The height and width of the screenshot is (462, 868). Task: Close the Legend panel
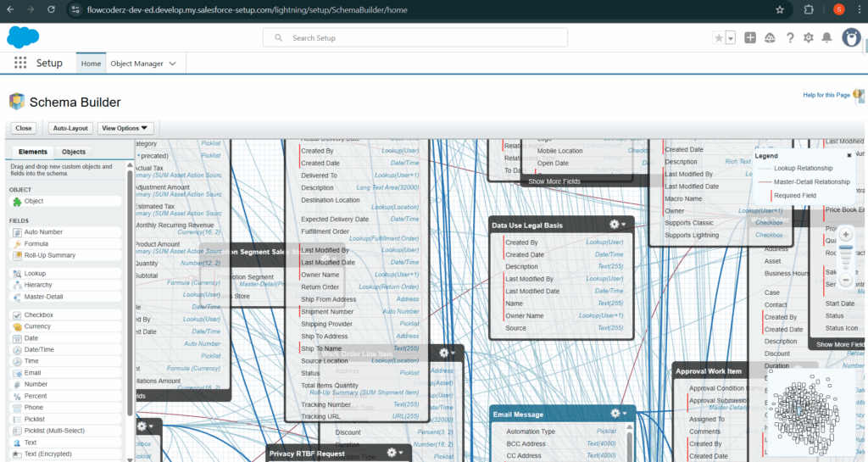tap(849, 156)
